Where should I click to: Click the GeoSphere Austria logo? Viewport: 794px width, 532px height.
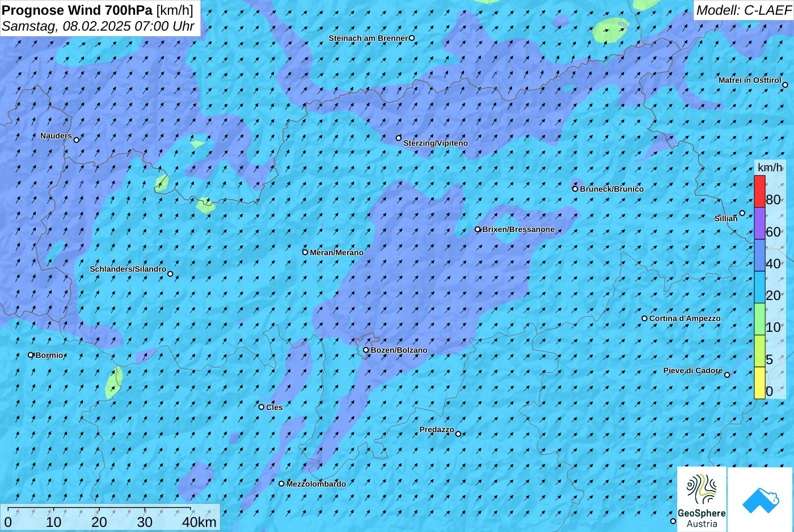point(702,499)
